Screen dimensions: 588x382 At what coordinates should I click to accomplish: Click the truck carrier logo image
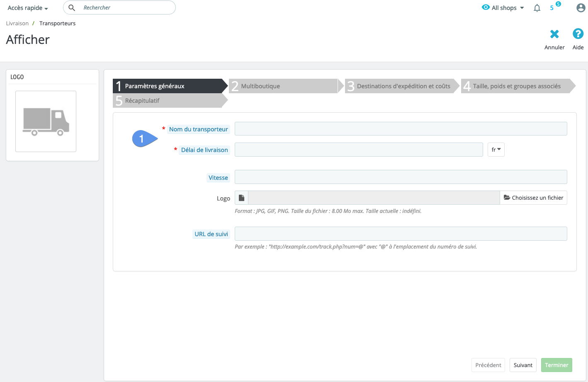click(46, 121)
